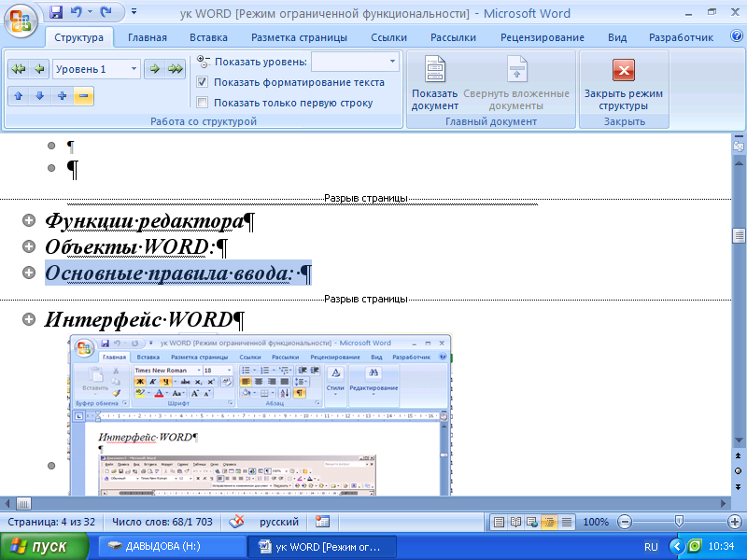
Task: Move selected item up in outline
Action: 19,96
